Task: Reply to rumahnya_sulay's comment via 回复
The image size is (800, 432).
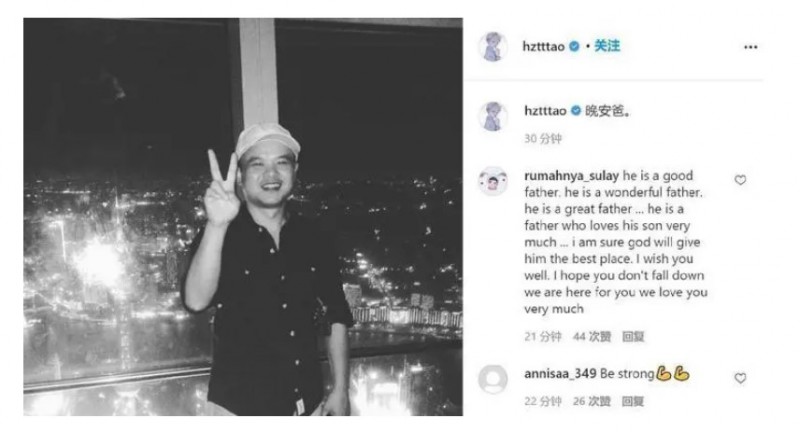Action: [633, 337]
